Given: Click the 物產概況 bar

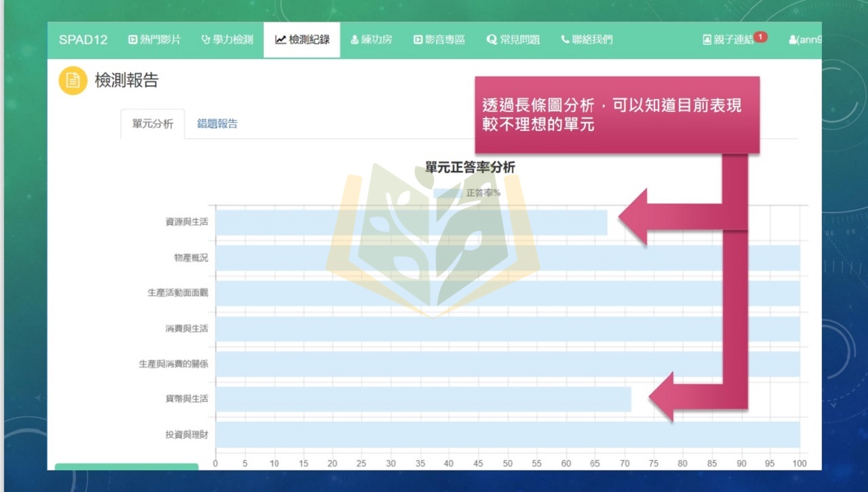Looking at the screenshot, I should click(508, 258).
